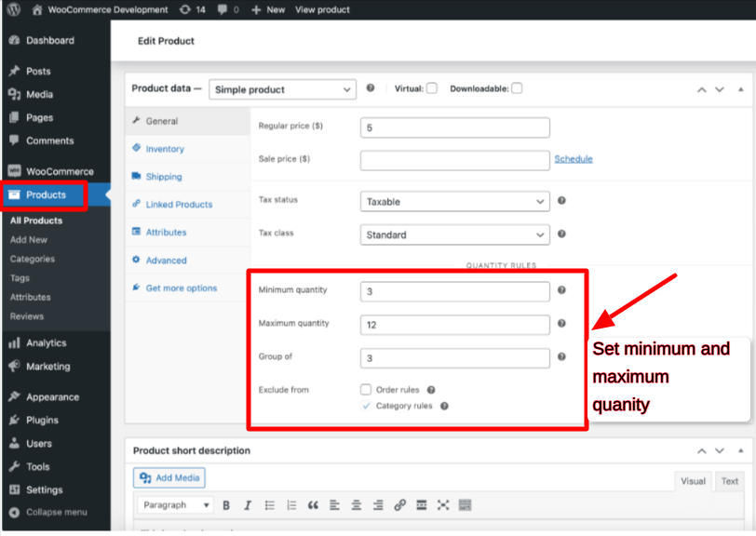
Task: Click the help icon for Minimum quantity
Action: tap(561, 290)
